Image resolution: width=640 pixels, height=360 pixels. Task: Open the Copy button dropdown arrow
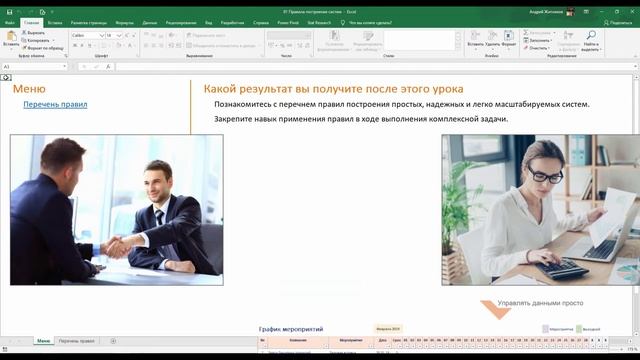point(53,40)
